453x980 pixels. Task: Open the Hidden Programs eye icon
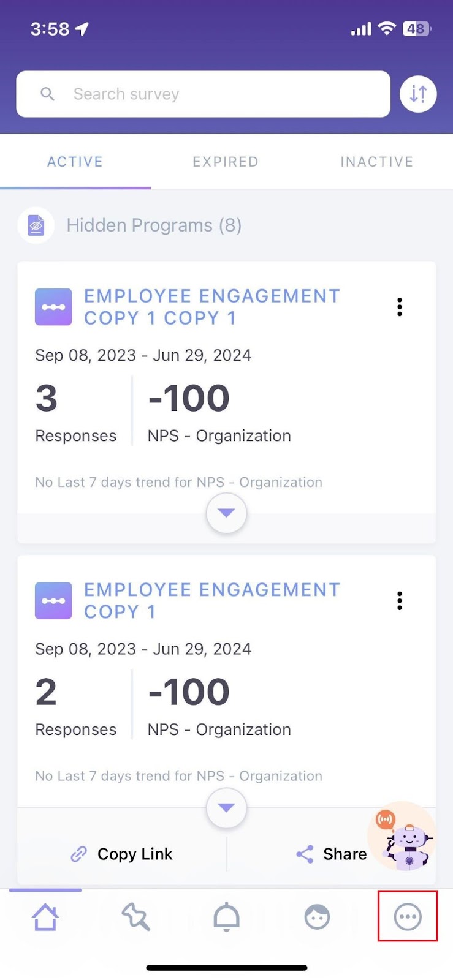[x=36, y=225]
